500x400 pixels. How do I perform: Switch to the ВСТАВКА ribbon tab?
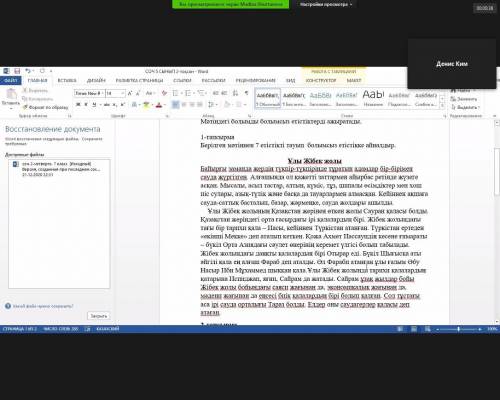click(x=67, y=80)
